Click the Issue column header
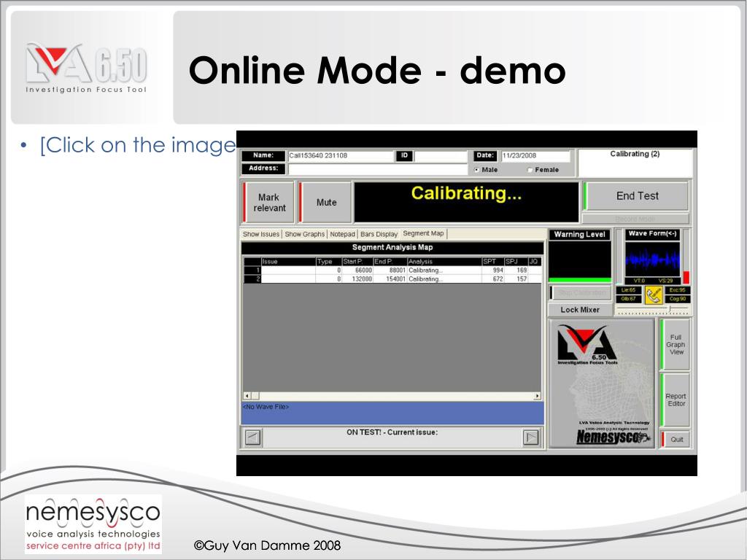 (288, 262)
